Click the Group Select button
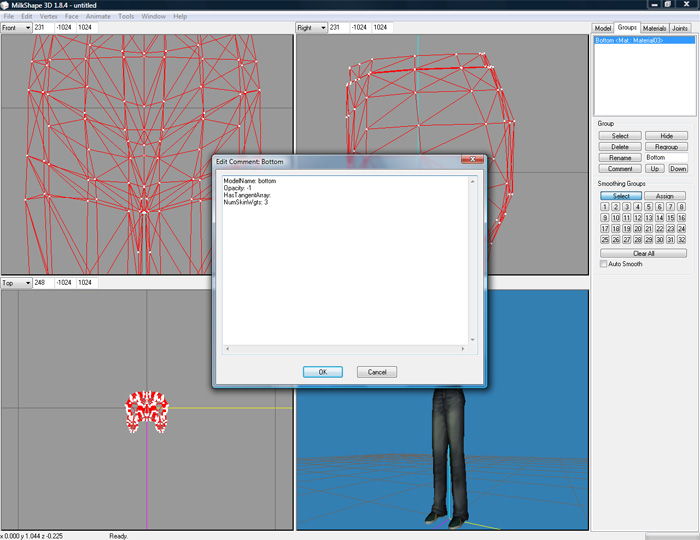700x540 pixels. pos(620,136)
